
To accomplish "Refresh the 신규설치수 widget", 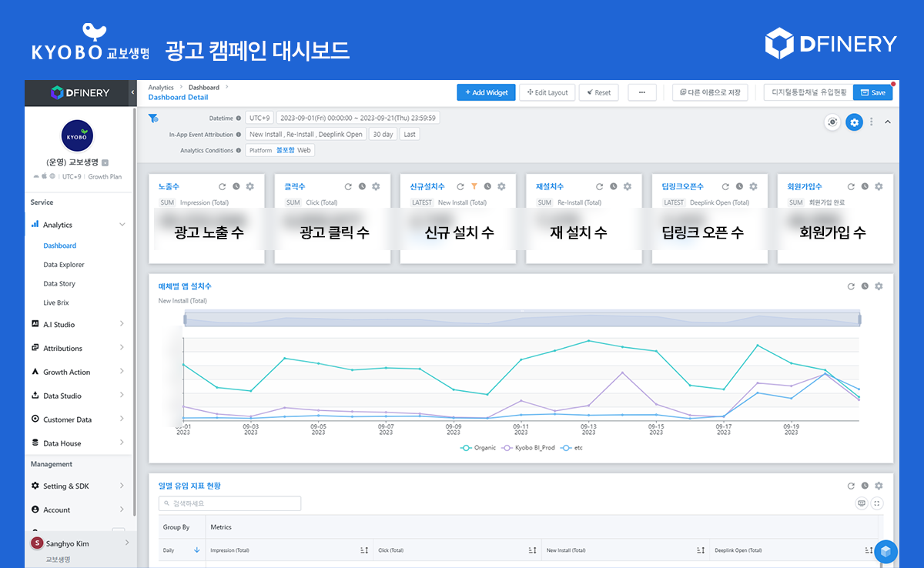I will 460,186.
